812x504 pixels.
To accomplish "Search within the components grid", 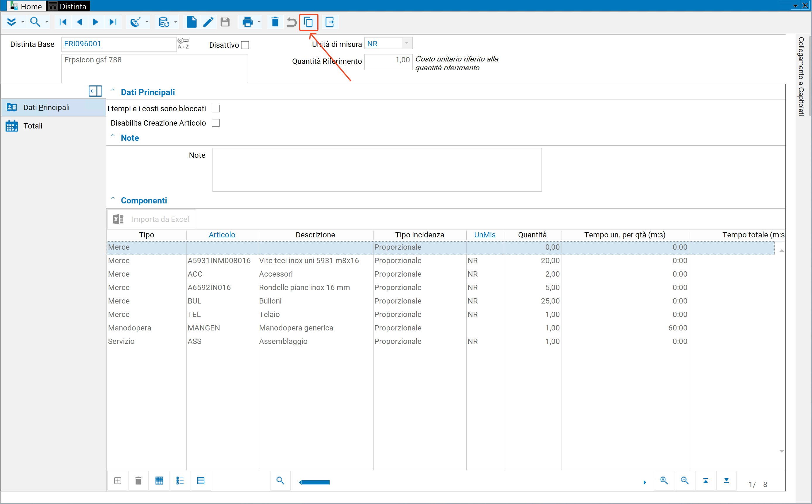I will click(x=280, y=480).
